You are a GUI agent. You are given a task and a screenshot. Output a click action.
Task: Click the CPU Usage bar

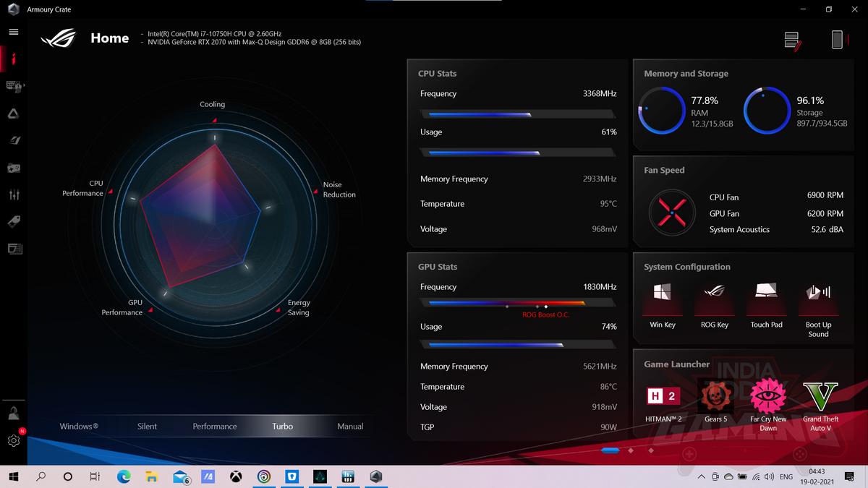518,153
